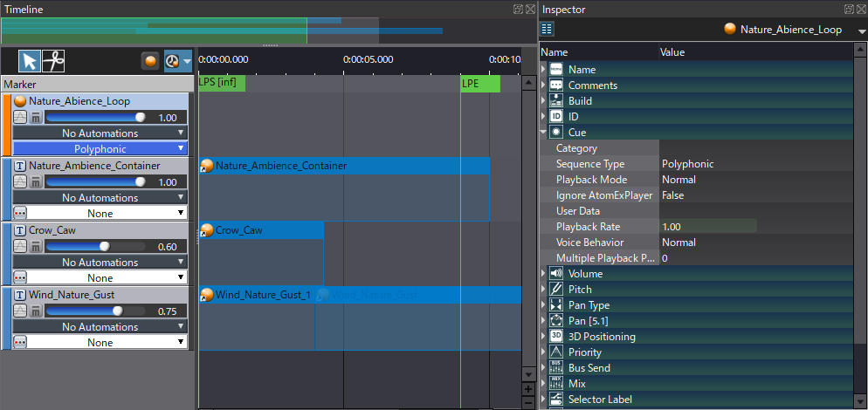868x410 pixels.
Task: Select the arrow pointer tool
Action: [30, 61]
